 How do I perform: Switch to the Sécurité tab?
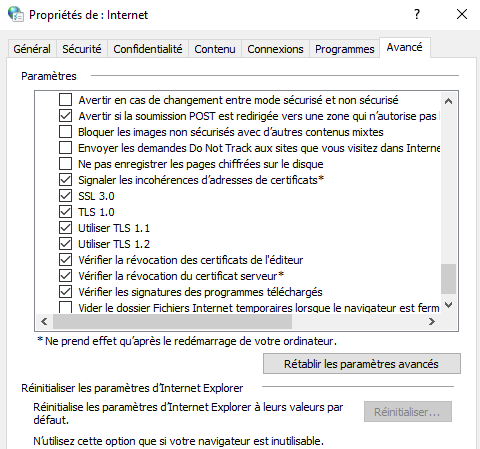click(x=82, y=49)
